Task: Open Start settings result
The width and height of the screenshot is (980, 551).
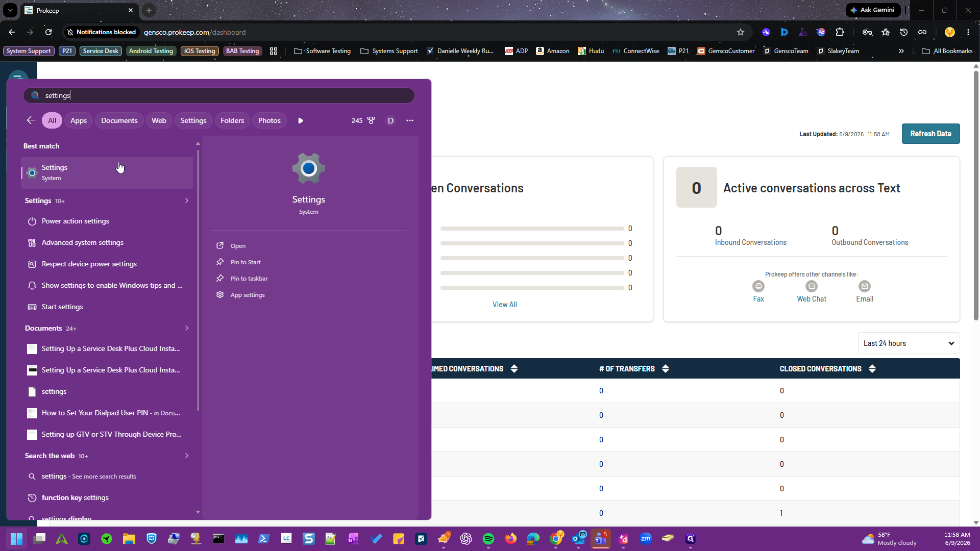Action: click(107, 307)
